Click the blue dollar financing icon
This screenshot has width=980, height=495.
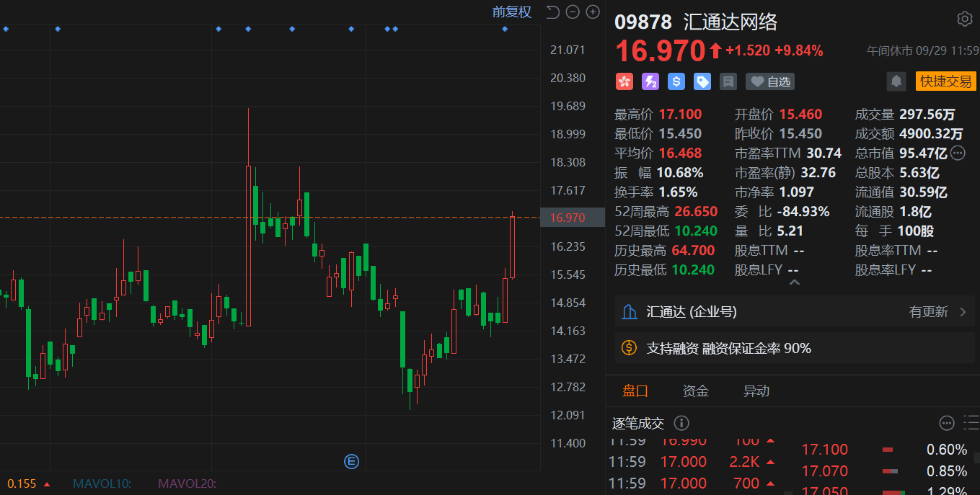(676, 81)
